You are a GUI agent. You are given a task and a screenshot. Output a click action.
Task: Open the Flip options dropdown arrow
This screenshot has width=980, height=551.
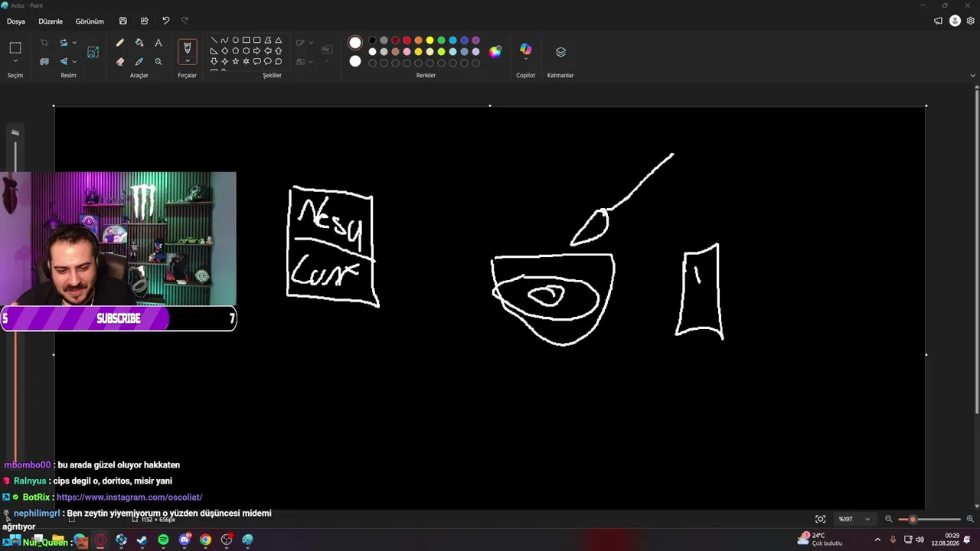[x=74, y=61]
